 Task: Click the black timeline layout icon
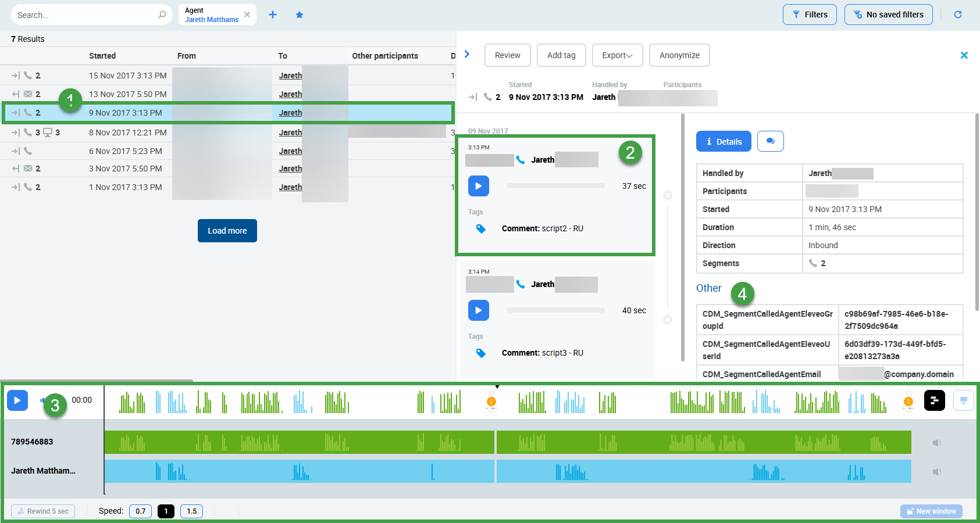click(x=934, y=400)
